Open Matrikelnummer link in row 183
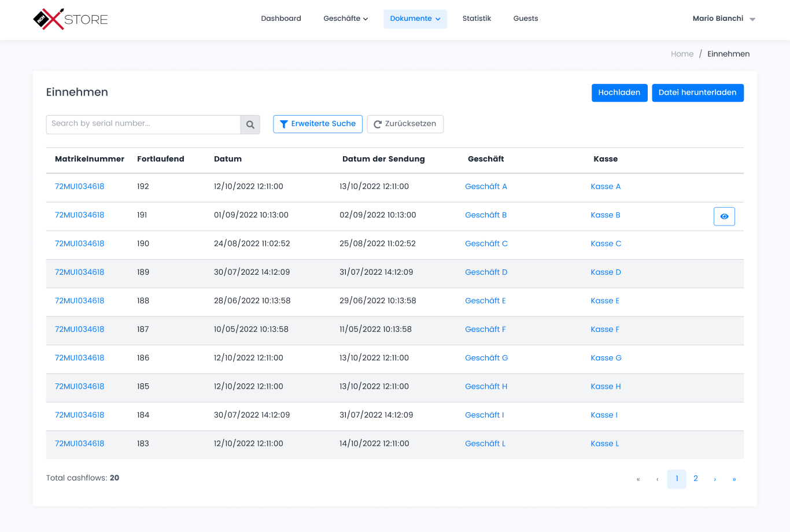Viewport: 790px width, 532px height. coord(80,444)
